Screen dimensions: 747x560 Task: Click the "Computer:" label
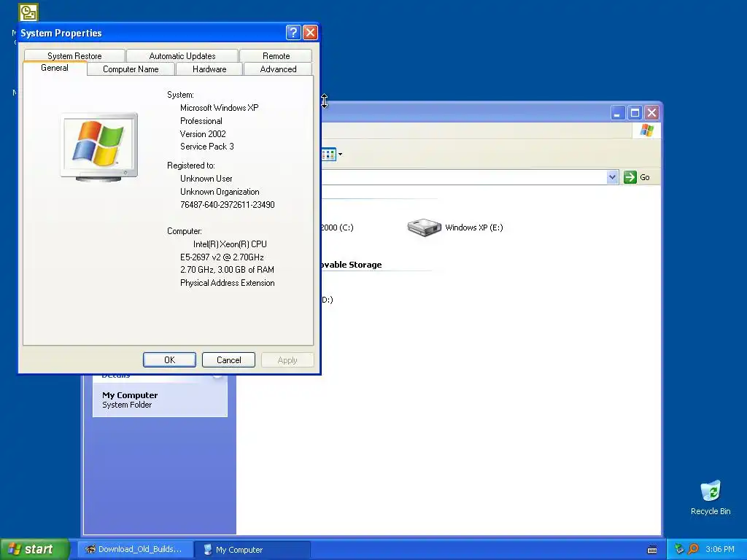[185, 231]
